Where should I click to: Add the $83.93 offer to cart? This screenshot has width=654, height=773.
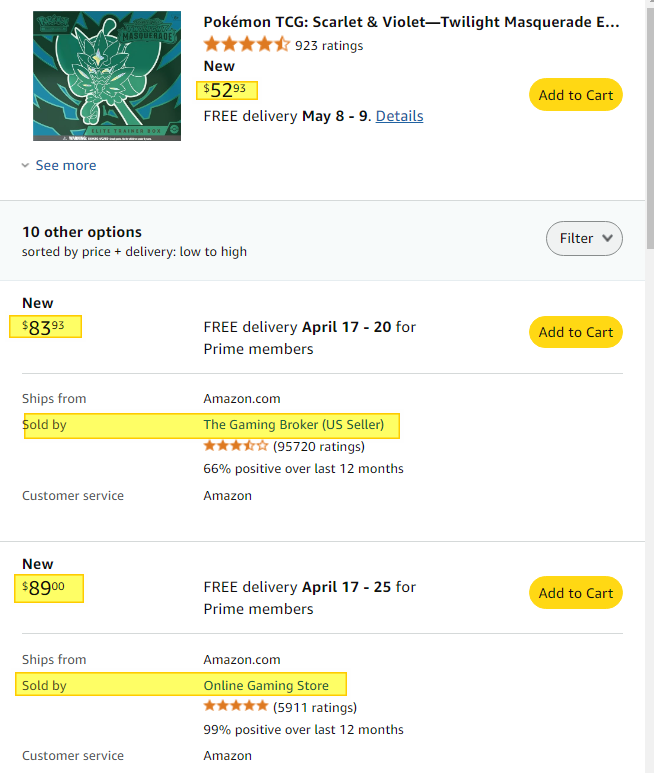tap(576, 332)
